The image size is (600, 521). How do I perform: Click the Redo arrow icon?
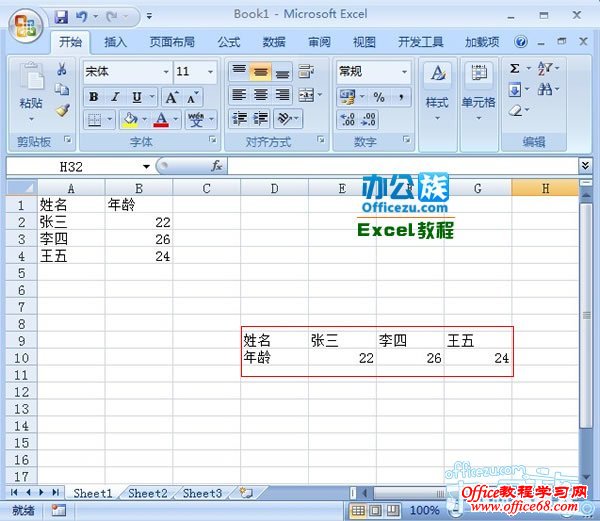pos(112,16)
